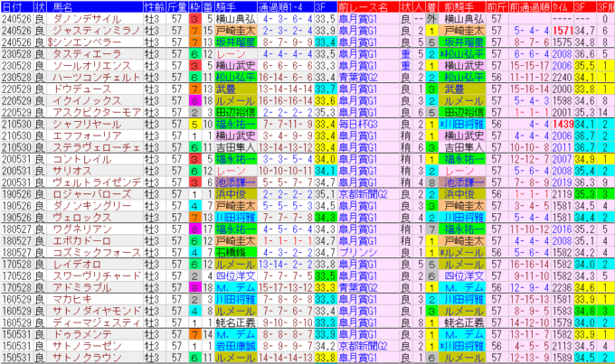Open horse エポカドーロ
Screen dimensions: 615x364
pos(82,240)
